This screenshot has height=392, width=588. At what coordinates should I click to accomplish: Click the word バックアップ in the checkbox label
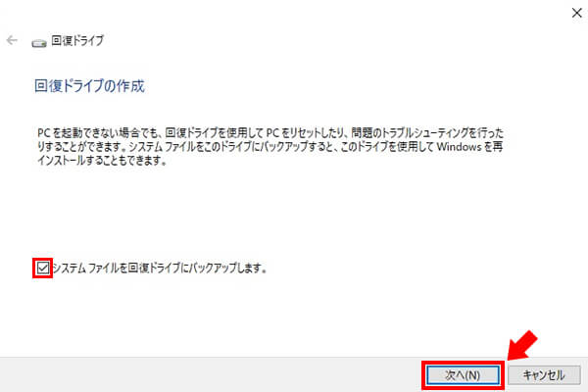(213, 269)
